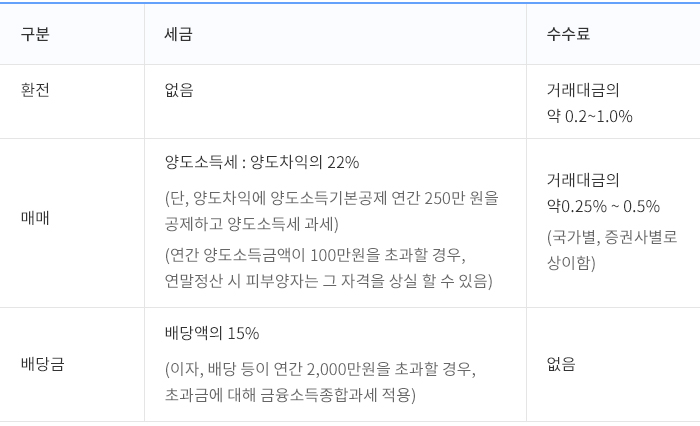This screenshot has height=426, width=700.
Task: Click 없음 in the 배당금 fee cell
Action: [561, 364]
